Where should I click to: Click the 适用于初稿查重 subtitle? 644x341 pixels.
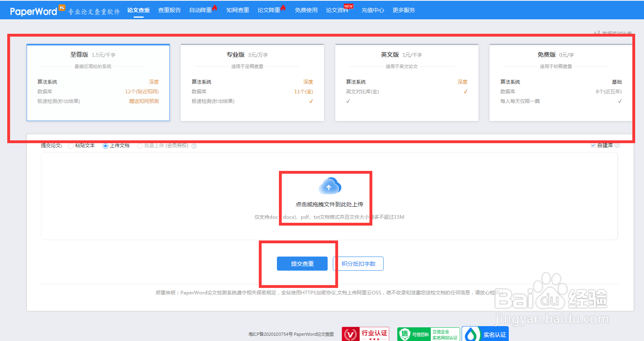tap(556, 66)
